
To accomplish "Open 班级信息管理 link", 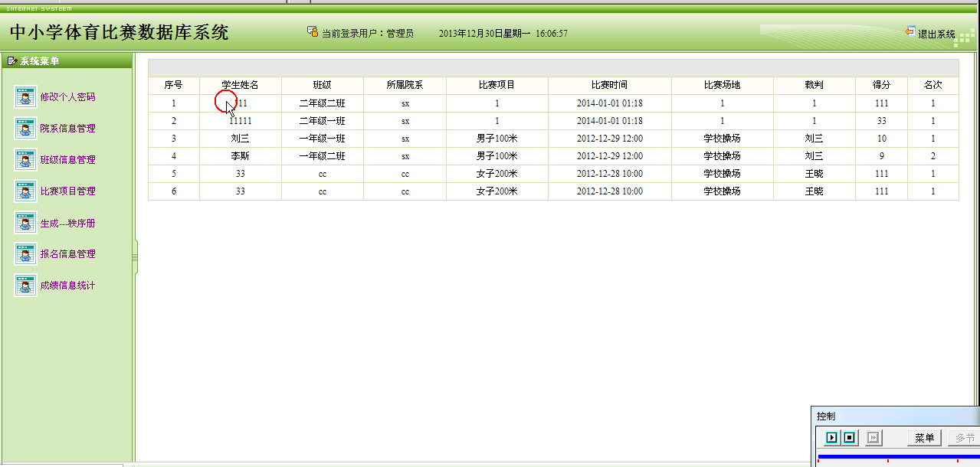I will tap(68, 160).
